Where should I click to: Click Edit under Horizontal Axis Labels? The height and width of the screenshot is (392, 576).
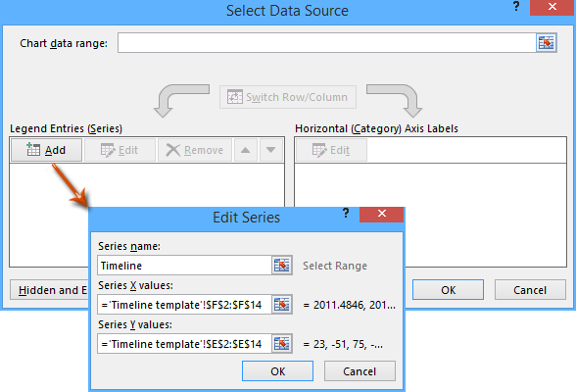pos(331,150)
